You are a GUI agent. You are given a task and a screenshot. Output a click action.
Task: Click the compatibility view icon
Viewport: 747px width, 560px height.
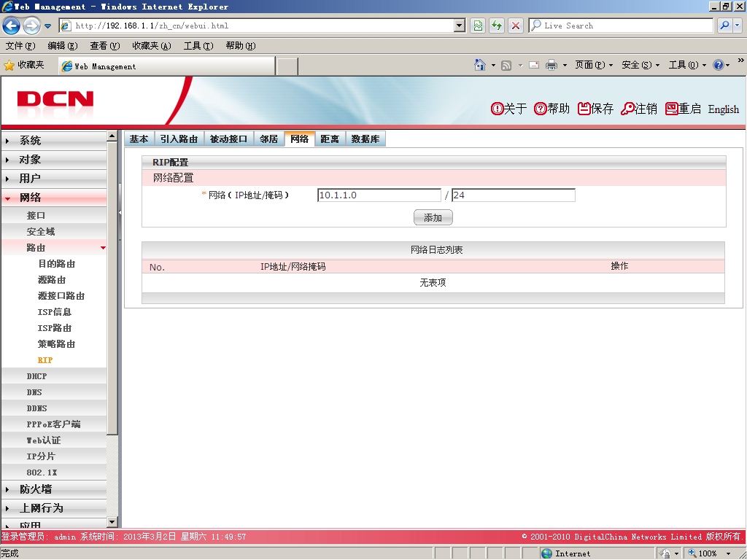[x=477, y=26]
